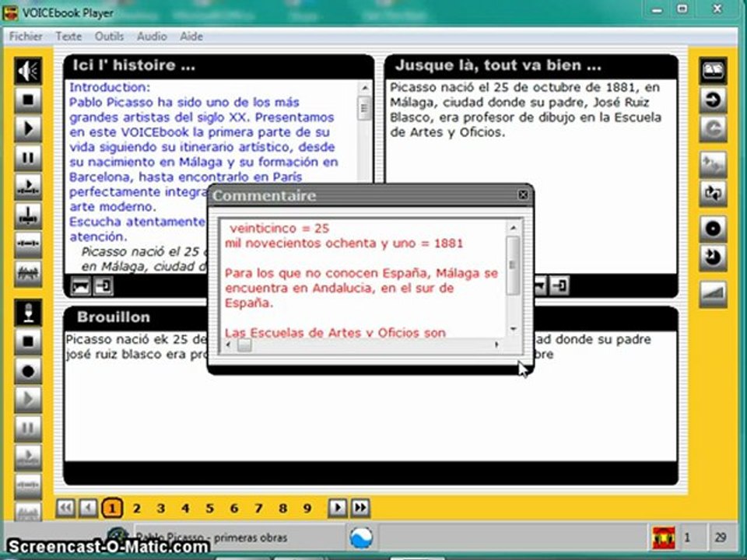
Task: Open the Audio menu
Action: [x=152, y=37]
